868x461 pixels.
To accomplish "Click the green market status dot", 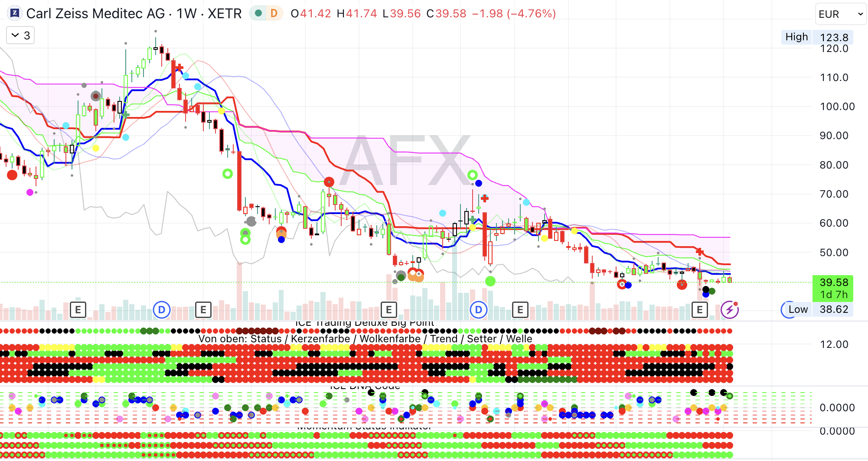I will [258, 13].
